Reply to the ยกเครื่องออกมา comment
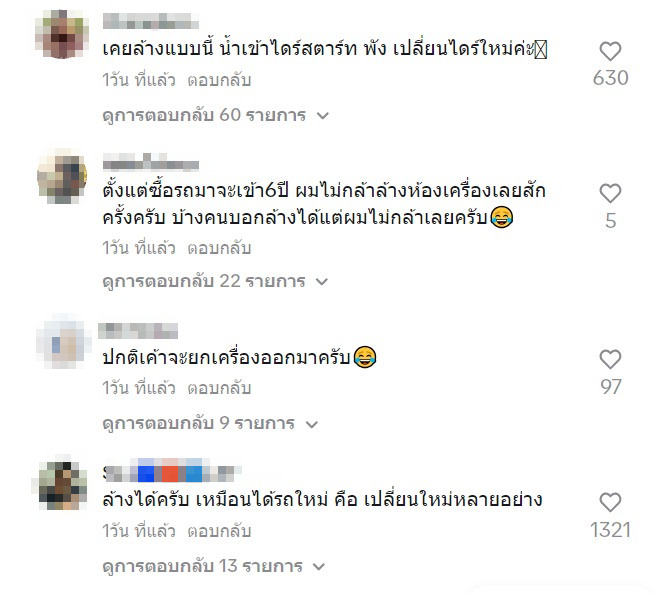This screenshot has height=593, width=660. pos(219,388)
